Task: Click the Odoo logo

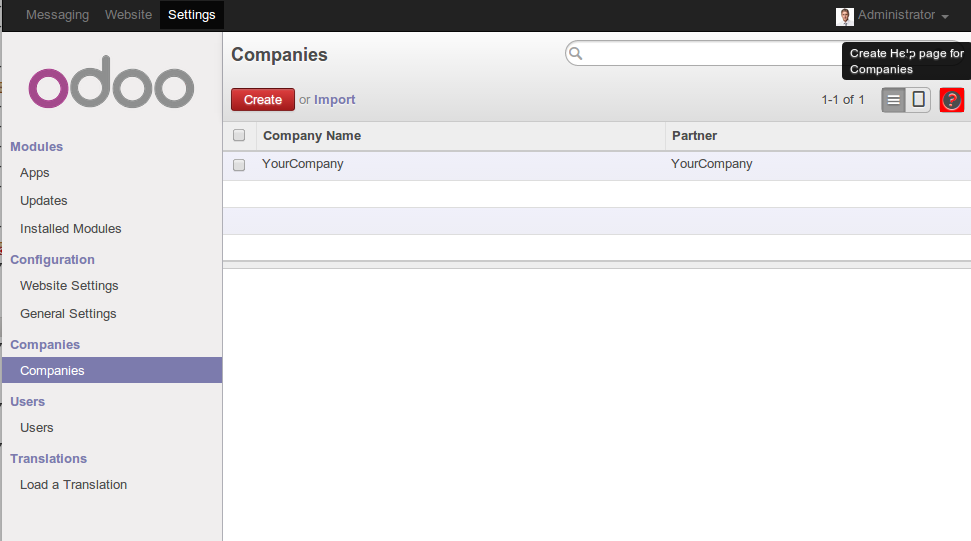Action: (111, 88)
